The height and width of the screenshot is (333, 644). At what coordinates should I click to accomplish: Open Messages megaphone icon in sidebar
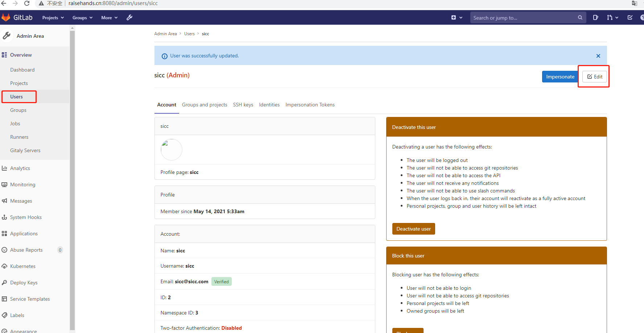5,200
